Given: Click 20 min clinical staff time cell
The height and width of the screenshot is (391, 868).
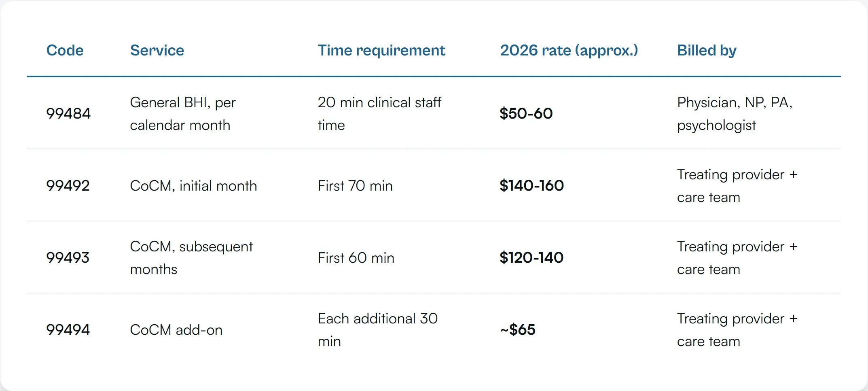Looking at the screenshot, I should 379,114.
